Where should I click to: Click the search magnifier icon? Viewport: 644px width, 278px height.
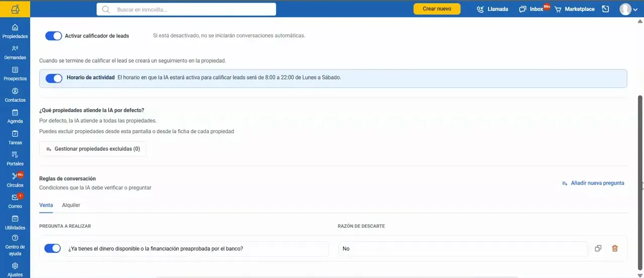pyautogui.click(x=106, y=9)
